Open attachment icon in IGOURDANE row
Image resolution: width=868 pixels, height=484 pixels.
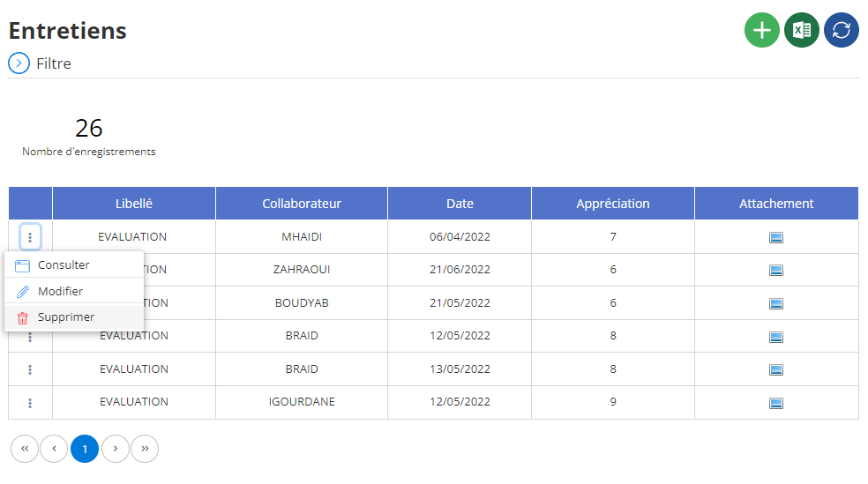pyautogui.click(x=776, y=403)
